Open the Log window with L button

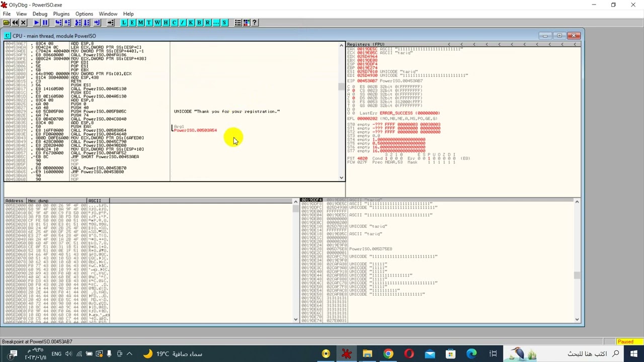click(125, 23)
